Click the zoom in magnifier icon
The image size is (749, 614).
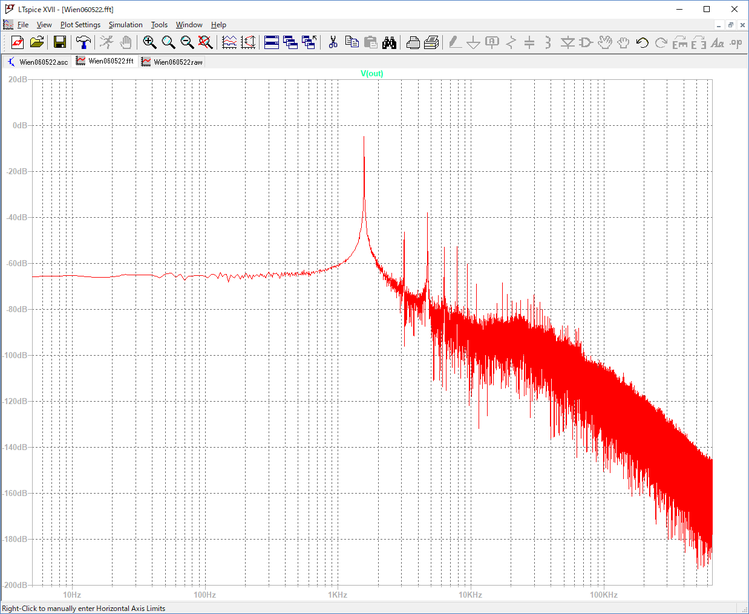[149, 42]
